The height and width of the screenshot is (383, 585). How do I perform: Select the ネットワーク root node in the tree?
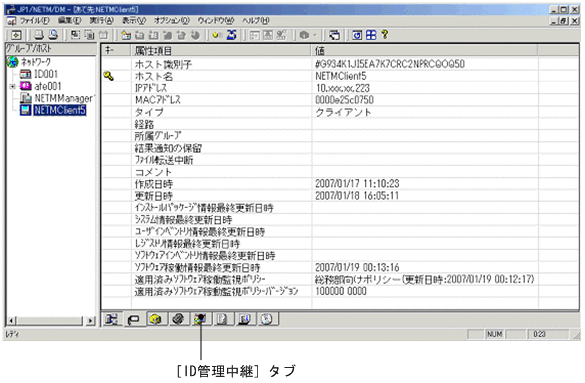[36, 62]
